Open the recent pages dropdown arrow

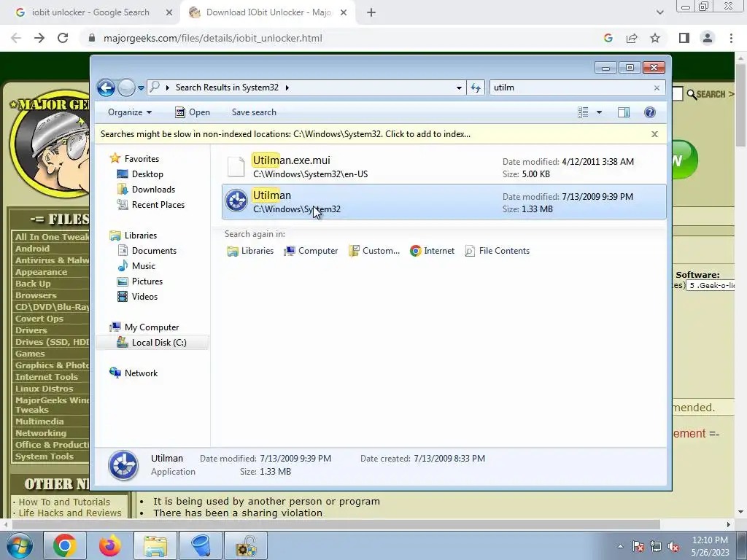pyautogui.click(x=141, y=88)
